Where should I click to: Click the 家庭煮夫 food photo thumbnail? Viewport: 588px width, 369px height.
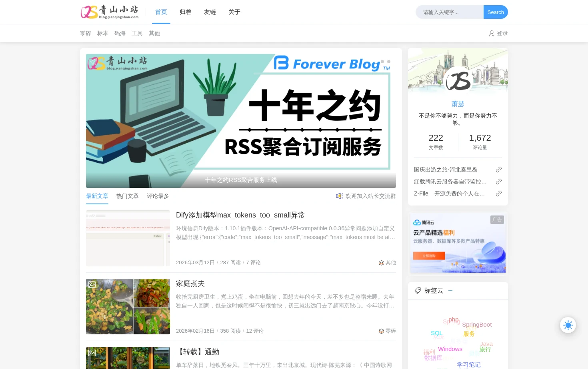point(128,307)
